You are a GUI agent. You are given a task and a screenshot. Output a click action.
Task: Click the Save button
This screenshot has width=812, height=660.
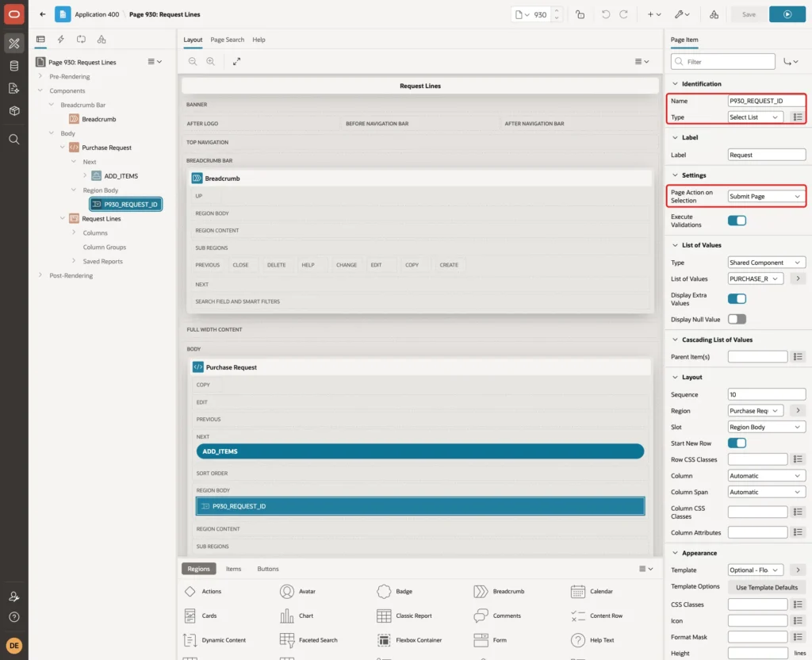pyautogui.click(x=749, y=14)
